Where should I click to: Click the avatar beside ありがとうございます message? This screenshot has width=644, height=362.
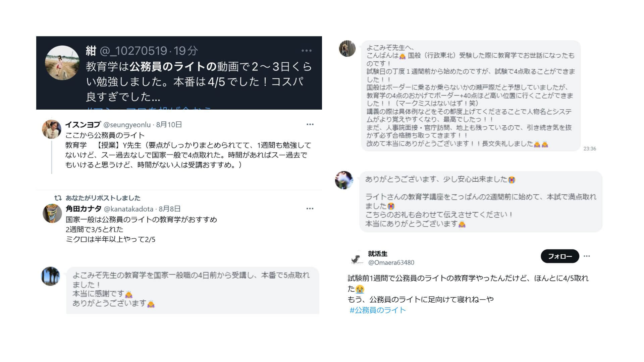pyautogui.click(x=344, y=180)
